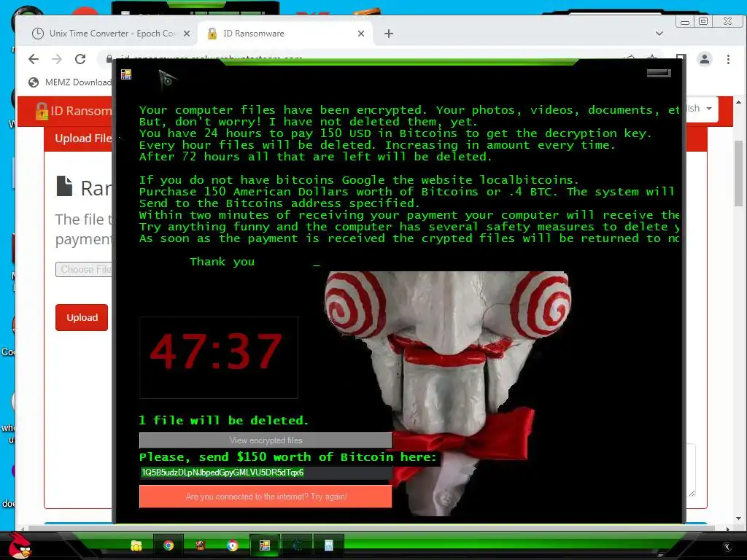Viewport: 747px width, 560px height.
Task: Open the folder icon in taskbar
Action: 136,545
